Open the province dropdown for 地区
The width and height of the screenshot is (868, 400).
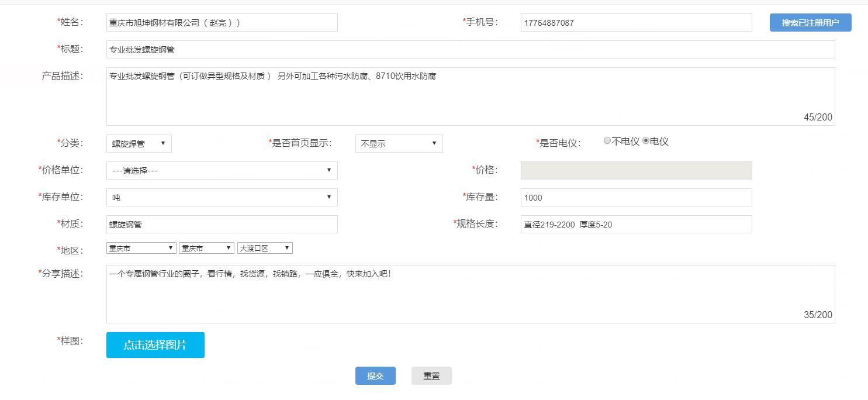click(141, 248)
